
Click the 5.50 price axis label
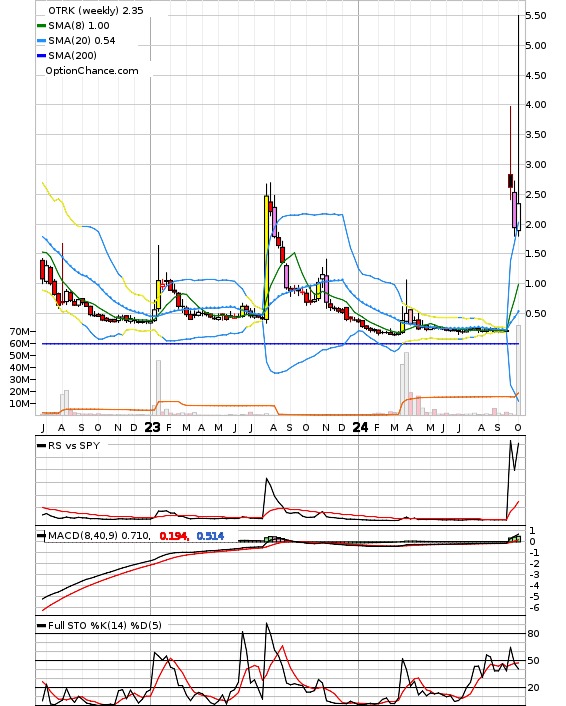tap(536, 16)
